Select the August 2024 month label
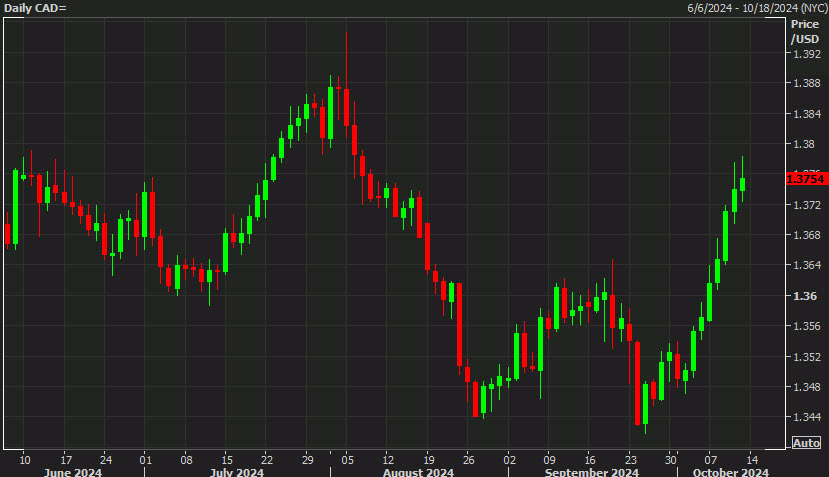Screen dimensions: 829x477 418,472
